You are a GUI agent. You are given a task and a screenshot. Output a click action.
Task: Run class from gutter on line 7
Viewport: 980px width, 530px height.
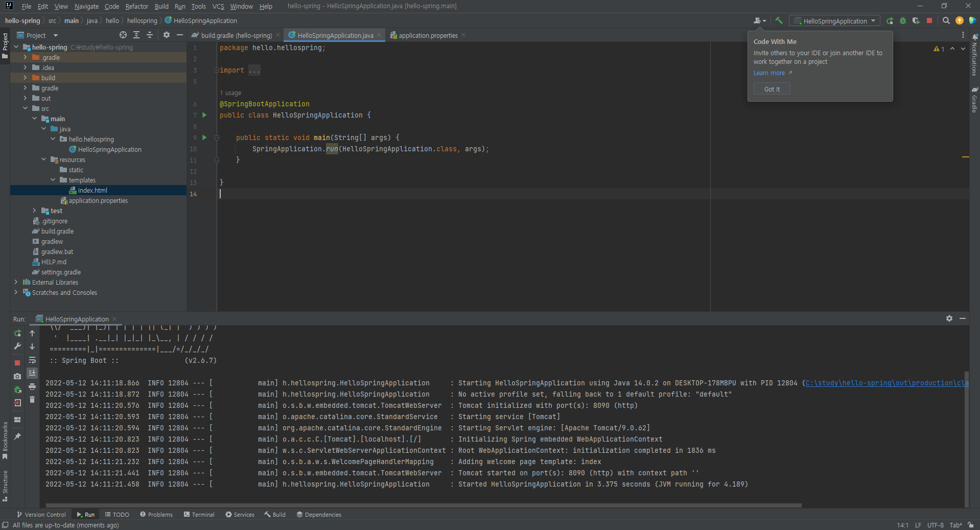pyautogui.click(x=204, y=115)
